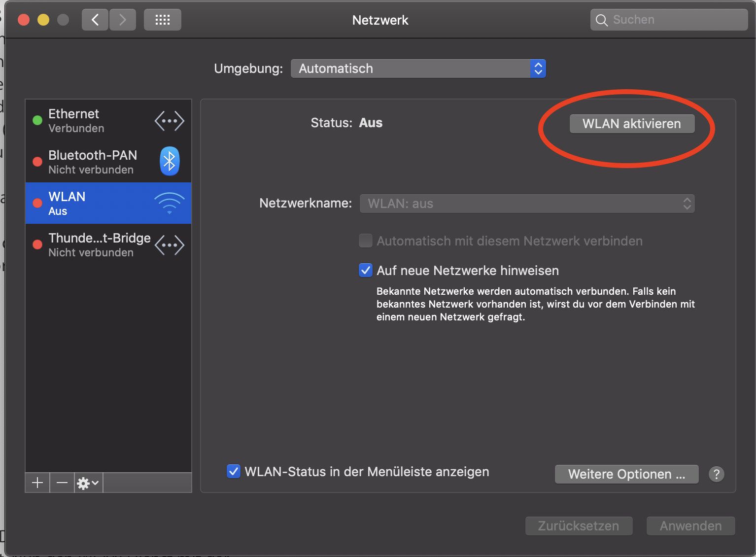Toggle 'WLAN-Status in der Menüleiste anzeigen'
Screen dimensions: 756x557
234,472
